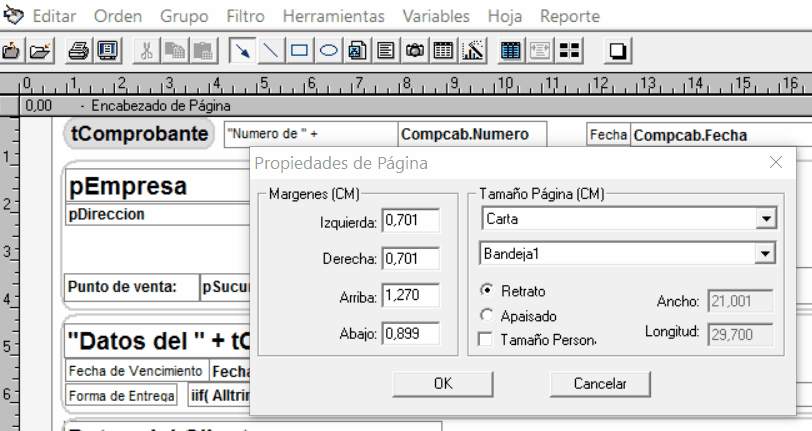
Task: Open the Herramientas menu
Action: (334, 16)
